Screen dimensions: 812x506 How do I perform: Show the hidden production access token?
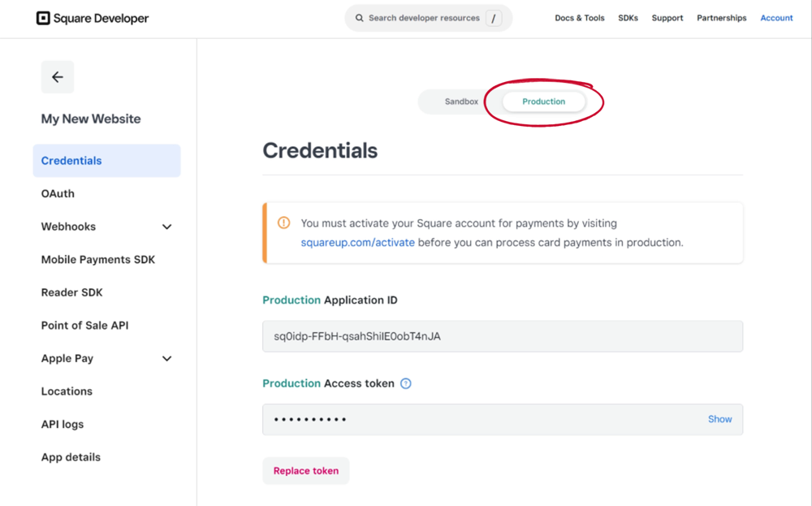719,419
